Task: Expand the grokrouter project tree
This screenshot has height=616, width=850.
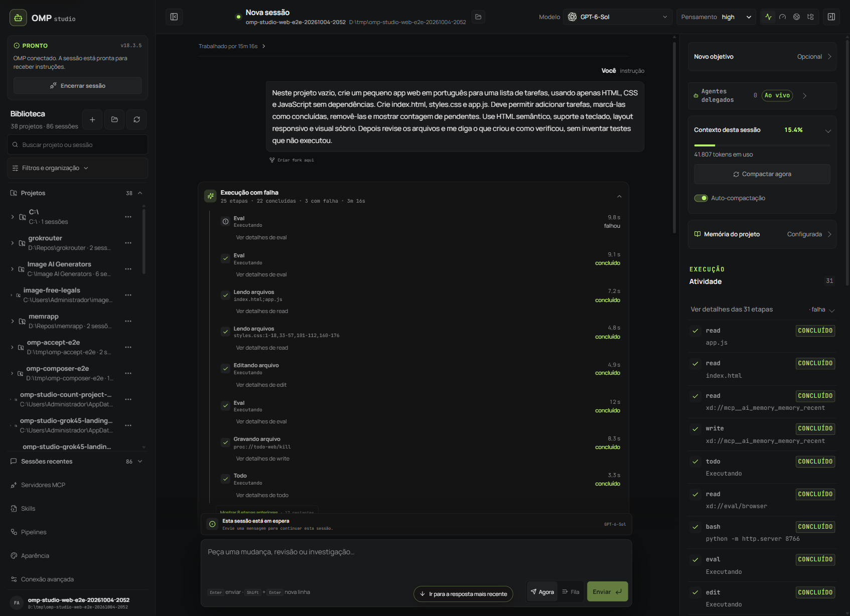Action: [x=13, y=243]
